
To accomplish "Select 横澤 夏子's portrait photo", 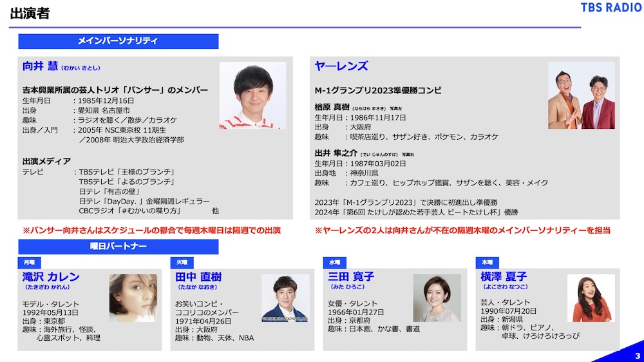I will tap(591, 298).
